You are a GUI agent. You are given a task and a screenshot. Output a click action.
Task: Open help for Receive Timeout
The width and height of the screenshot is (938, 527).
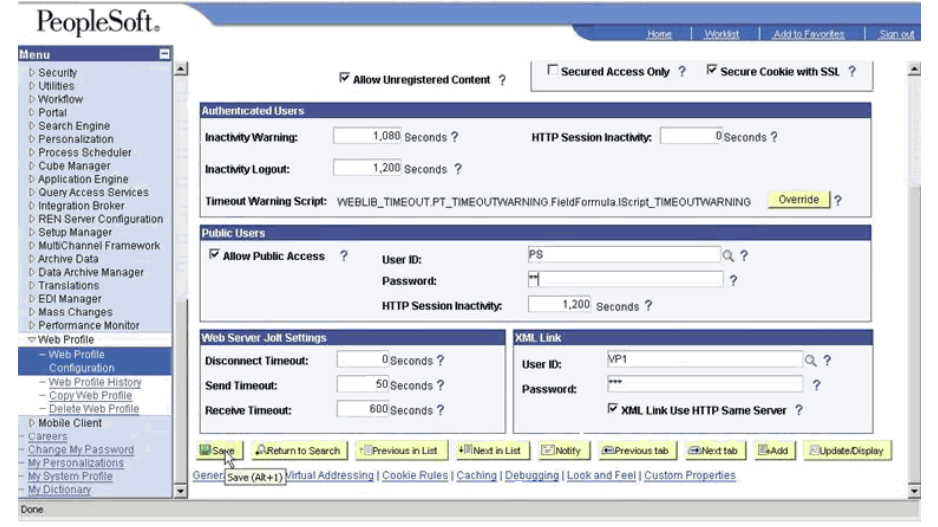point(441,410)
